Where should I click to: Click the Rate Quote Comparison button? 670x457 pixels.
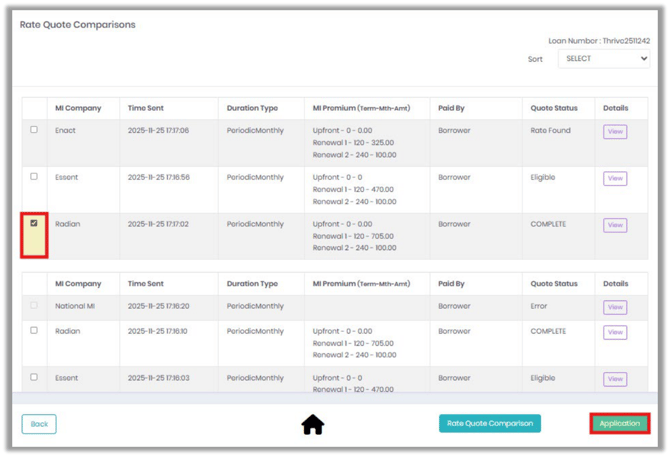tap(490, 423)
